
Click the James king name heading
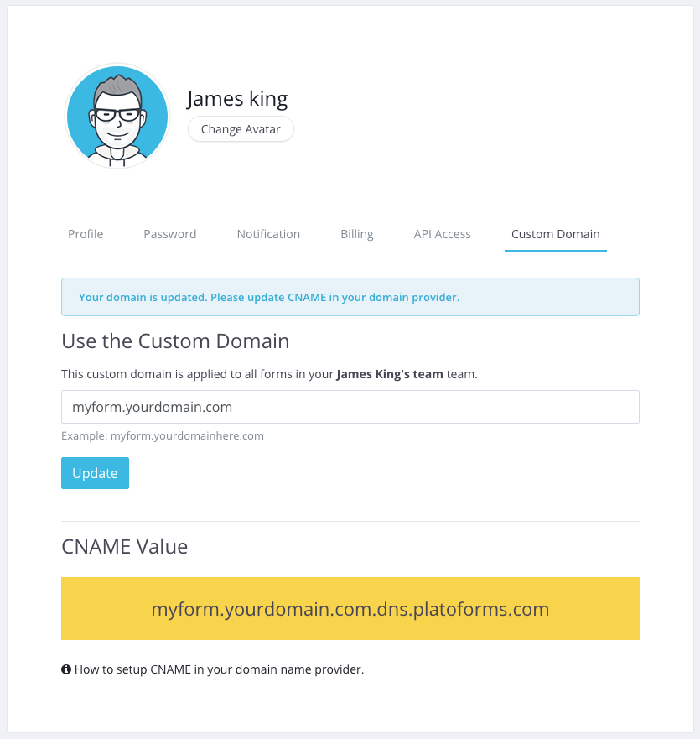click(237, 99)
